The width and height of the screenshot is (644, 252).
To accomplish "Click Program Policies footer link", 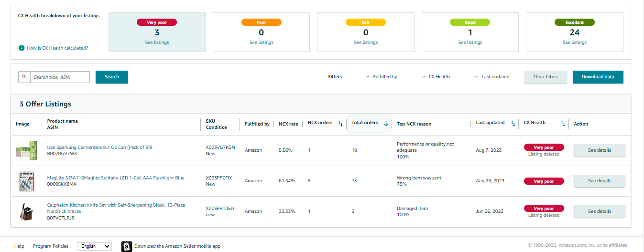I will [51, 246].
